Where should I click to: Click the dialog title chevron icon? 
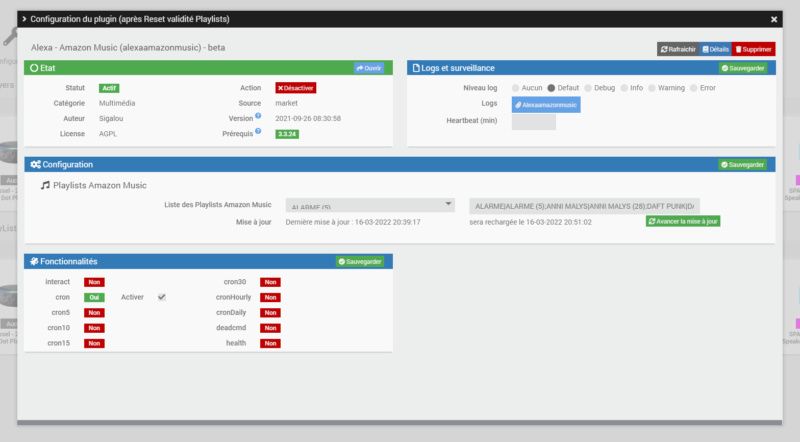[24, 19]
